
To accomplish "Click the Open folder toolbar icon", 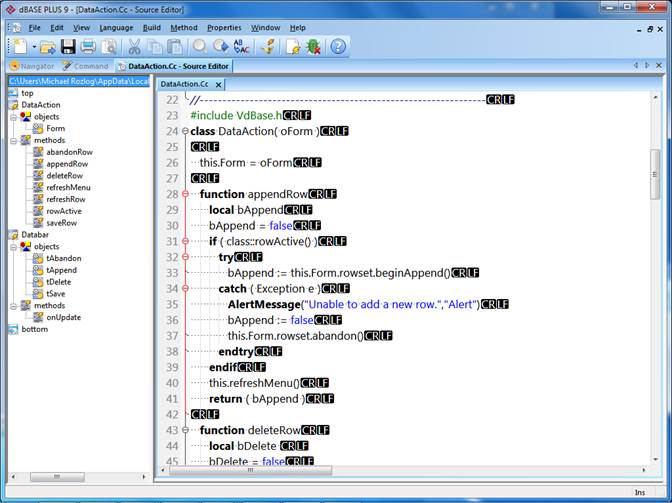I will pyautogui.click(x=47, y=46).
